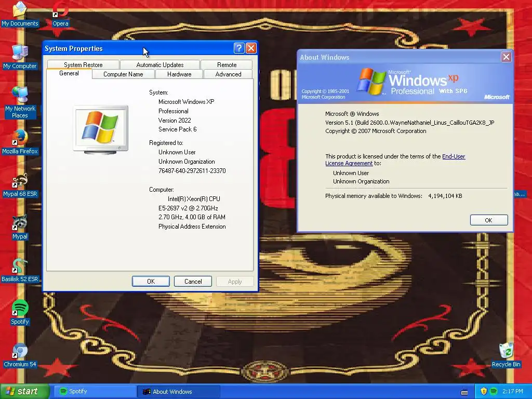Click 'Unknown Organization' in About Windows
This screenshot has width=532, height=399.
[x=361, y=181]
